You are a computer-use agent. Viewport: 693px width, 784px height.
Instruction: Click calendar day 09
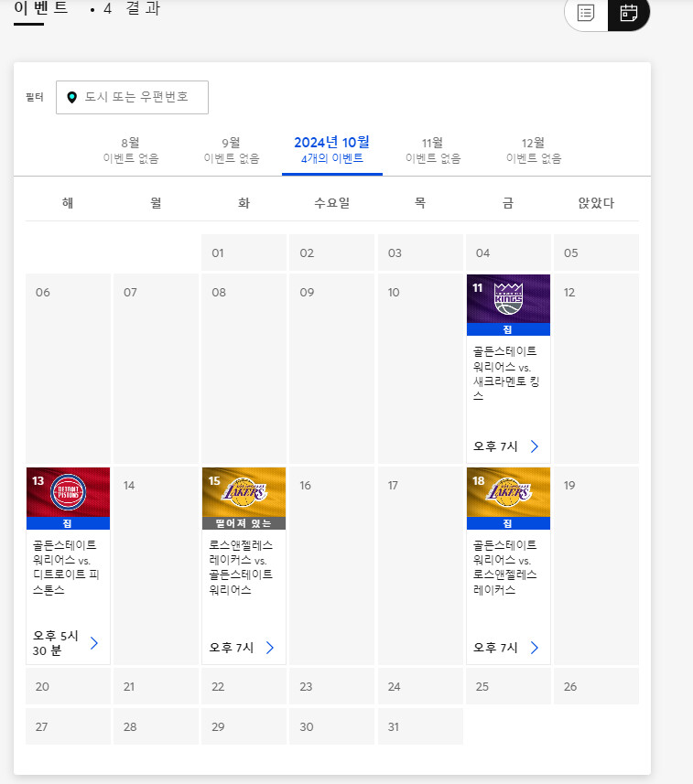[332, 369]
